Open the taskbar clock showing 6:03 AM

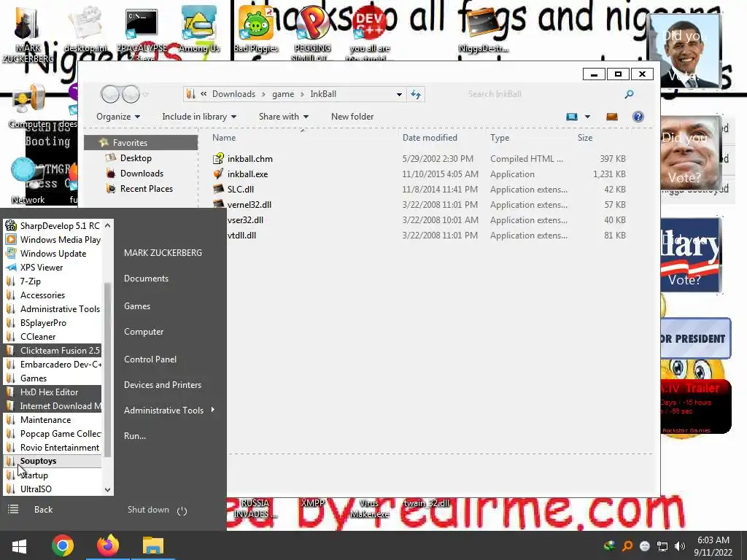click(713, 546)
